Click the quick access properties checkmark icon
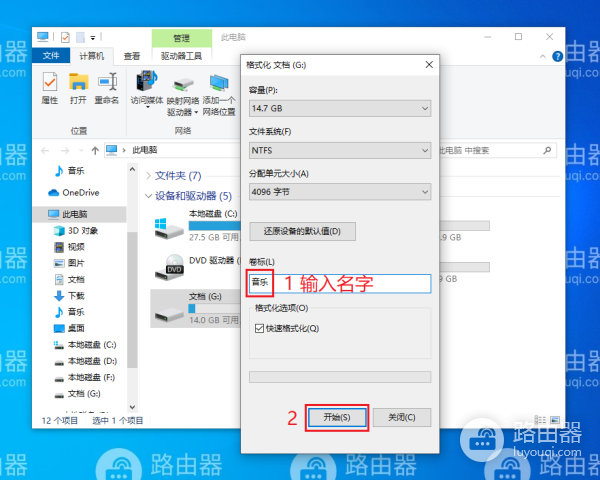Viewport: 600px width, 480px height. [65, 37]
